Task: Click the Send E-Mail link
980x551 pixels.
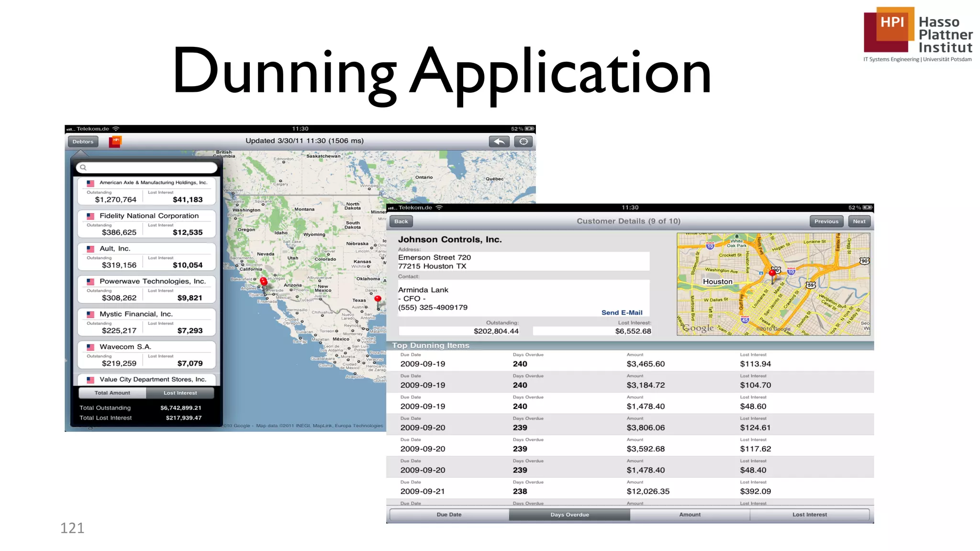Action: click(x=622, y=313)
